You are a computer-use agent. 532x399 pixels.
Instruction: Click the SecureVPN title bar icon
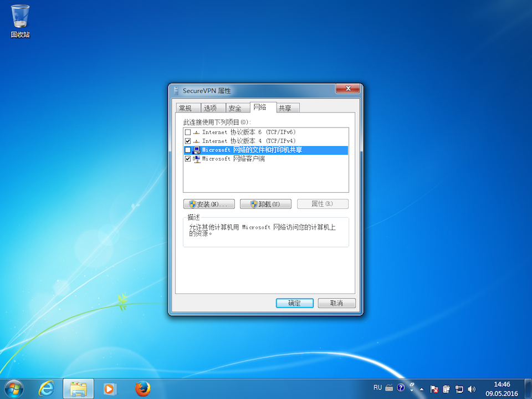(x=176, y=90)
